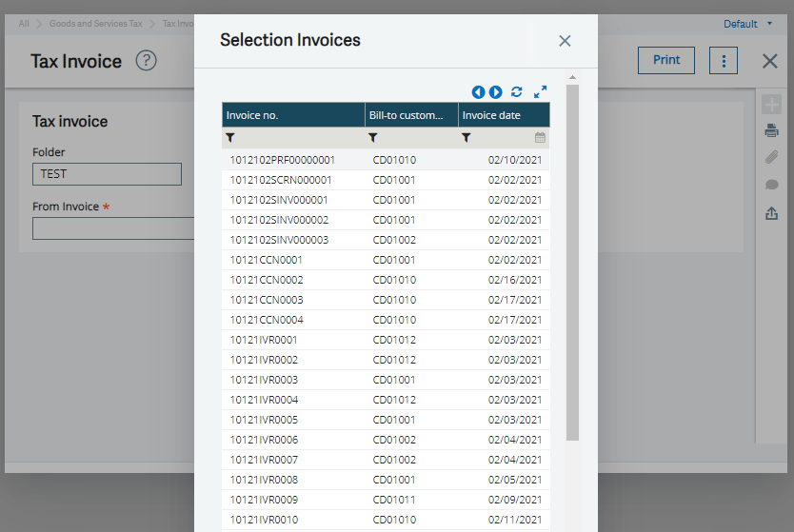Select invoice 1012102SINV000003

point(386,240)
